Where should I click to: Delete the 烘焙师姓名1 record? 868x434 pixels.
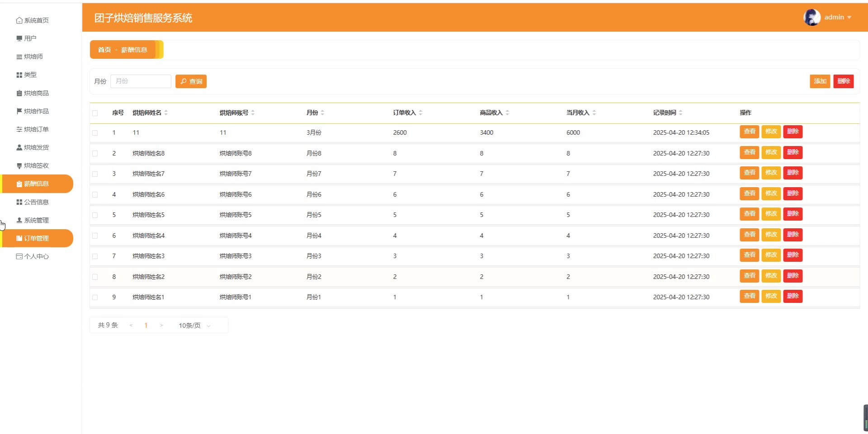tap(793, 296)
